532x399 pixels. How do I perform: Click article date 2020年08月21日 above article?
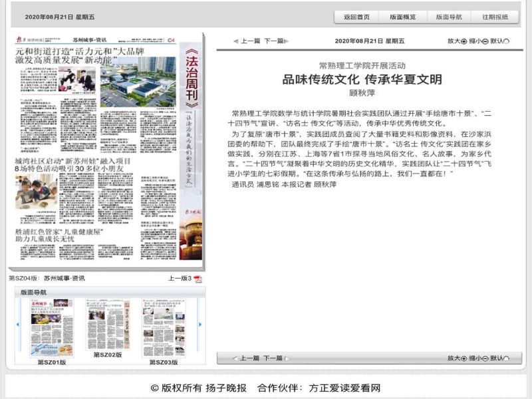(370, 41)
